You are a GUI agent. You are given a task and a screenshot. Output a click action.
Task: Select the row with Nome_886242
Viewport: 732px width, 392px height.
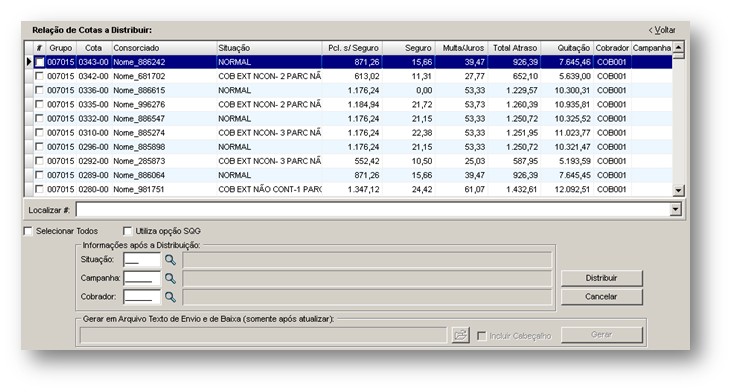click(349, 62)
